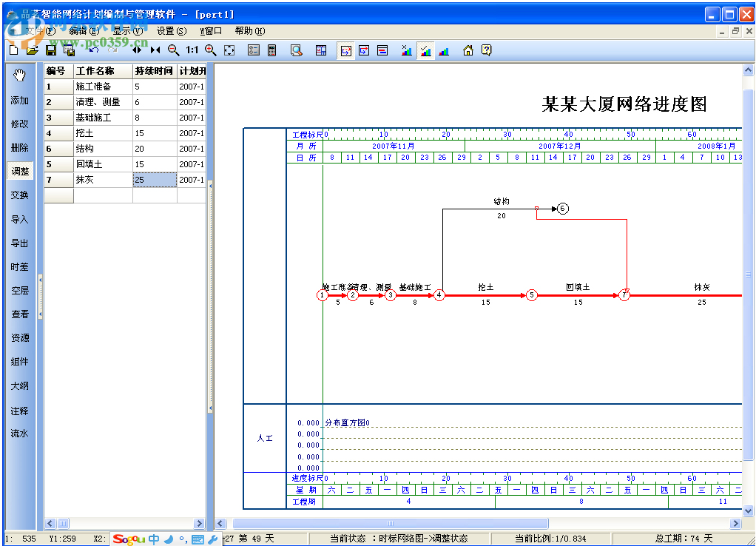Click the 删除 sidebar button

[20, 147]
